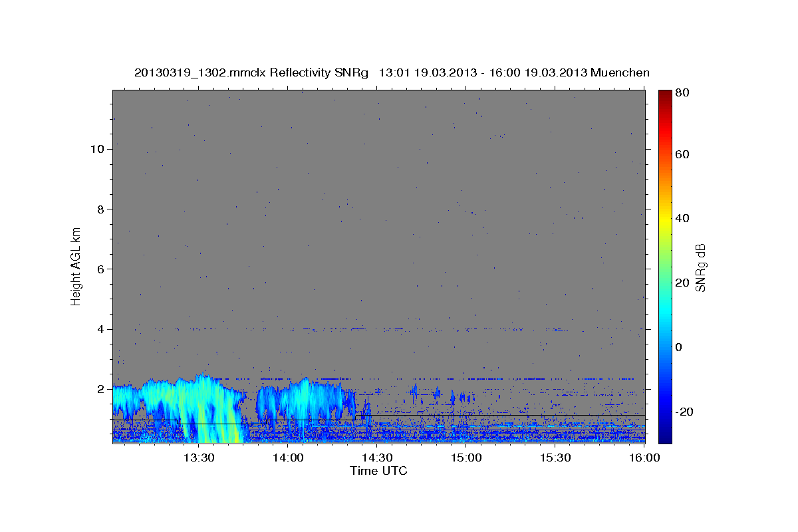Screen dimensions: 798x532
Task: Click the height tick label 4
Action: click(100, 329)
